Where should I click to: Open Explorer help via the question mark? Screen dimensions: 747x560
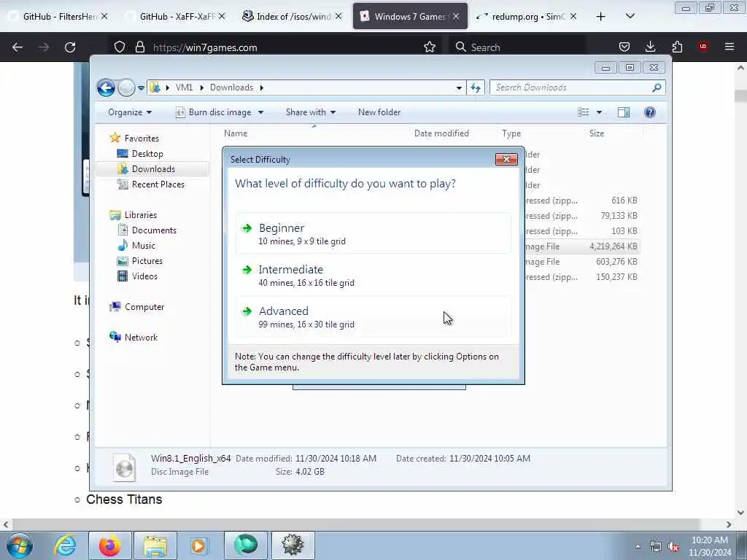(650, 112)
